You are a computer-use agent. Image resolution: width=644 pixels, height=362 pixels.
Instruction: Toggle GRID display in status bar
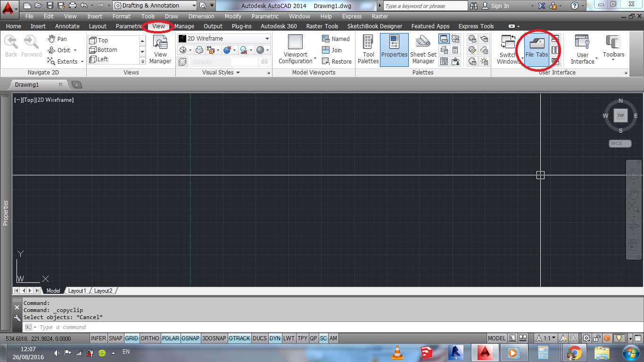click(x=132, y=338)
